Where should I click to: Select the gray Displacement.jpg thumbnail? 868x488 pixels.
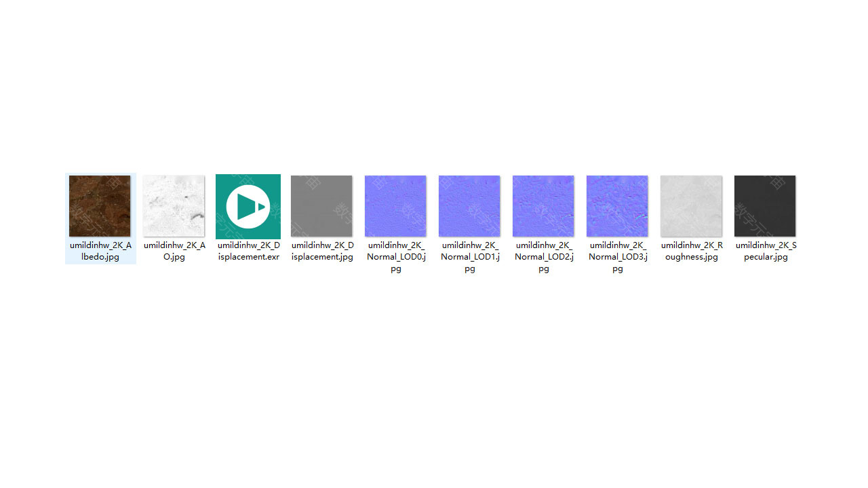pos(321,206)
